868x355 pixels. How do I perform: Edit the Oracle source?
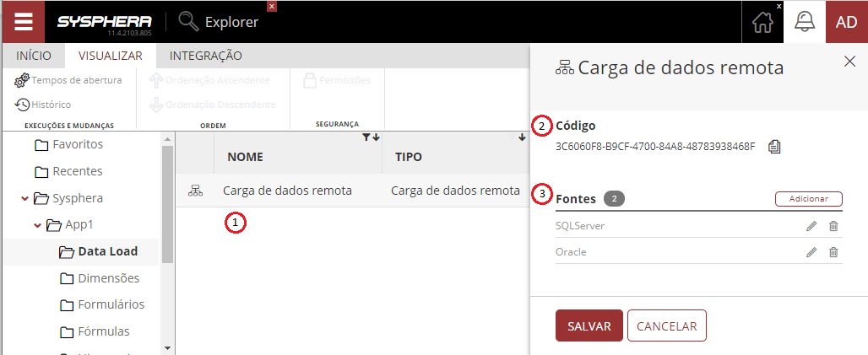tap(811, 252)
